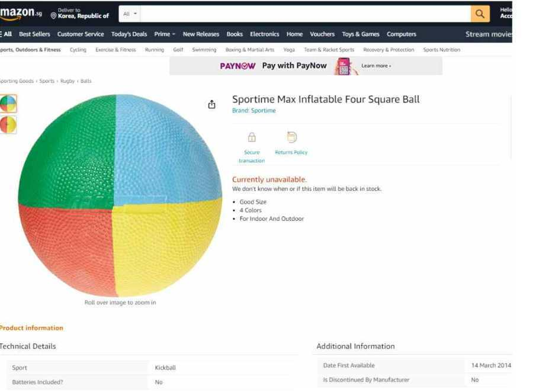
Task: Open Best Sellers in navigation bar
Action: 34,34
